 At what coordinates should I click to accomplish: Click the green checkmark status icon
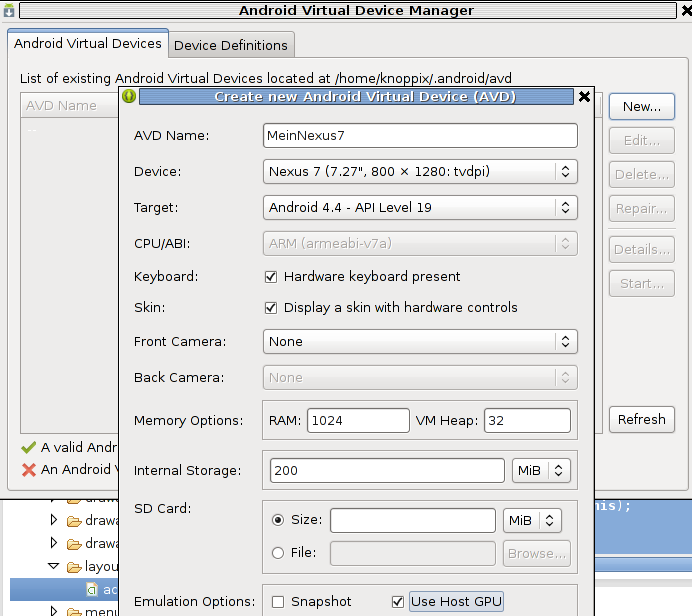coord(29,448)
